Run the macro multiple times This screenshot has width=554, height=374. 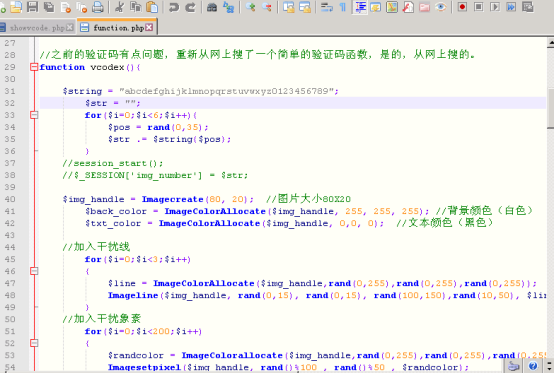coord(511,7)
